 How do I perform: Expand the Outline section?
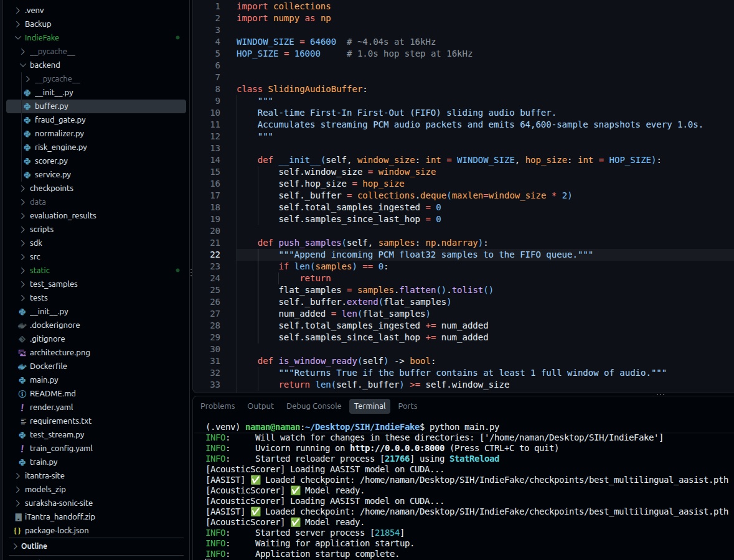coord(16,546)
